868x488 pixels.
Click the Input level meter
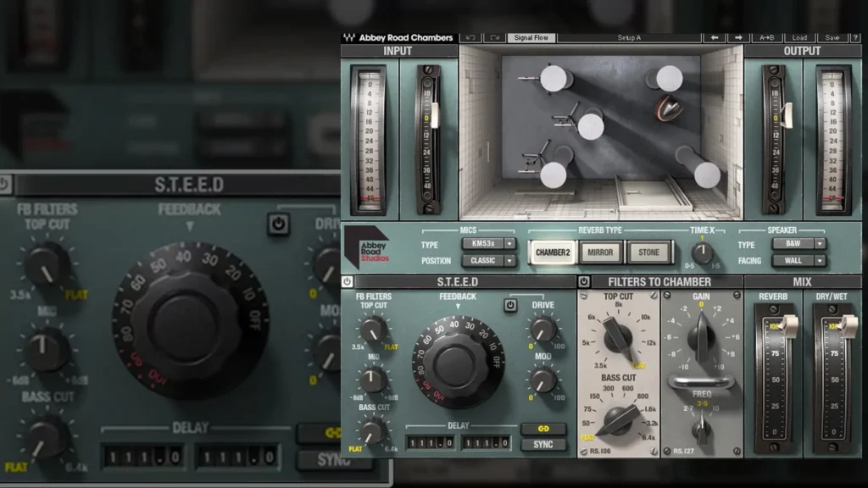pos(370,140)
